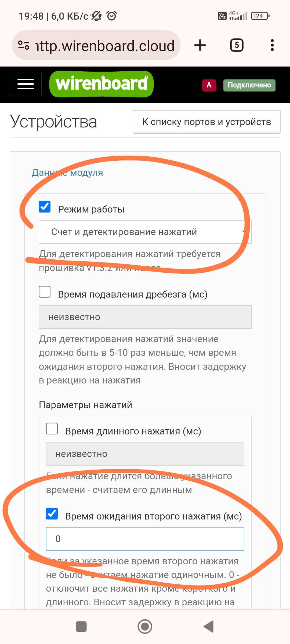Viewport: 290px width, 644px height.
Task: Click К списку портов и устройств button
Action: (x=206, y=122)
